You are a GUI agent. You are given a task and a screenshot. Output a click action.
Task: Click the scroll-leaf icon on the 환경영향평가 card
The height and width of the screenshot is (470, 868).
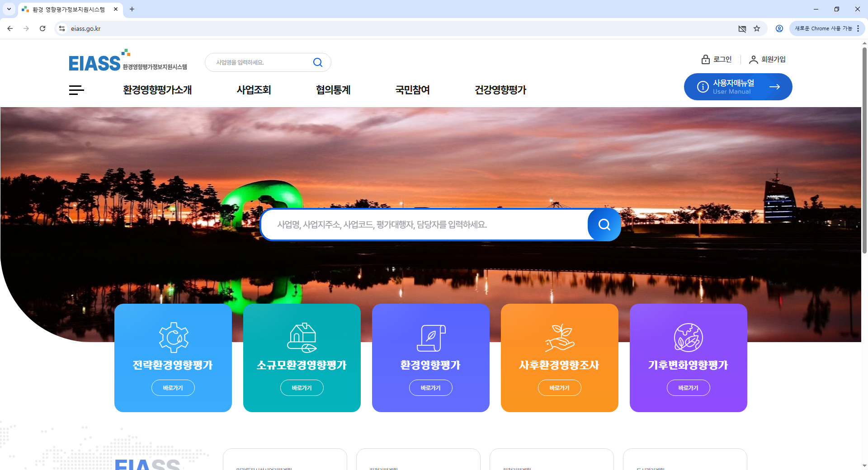coord(431,338)
